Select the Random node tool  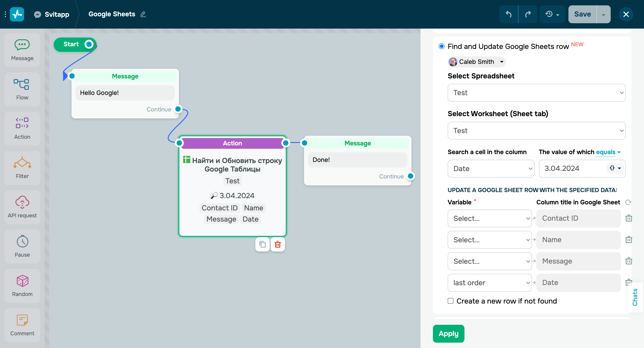[x=22, y=286]
